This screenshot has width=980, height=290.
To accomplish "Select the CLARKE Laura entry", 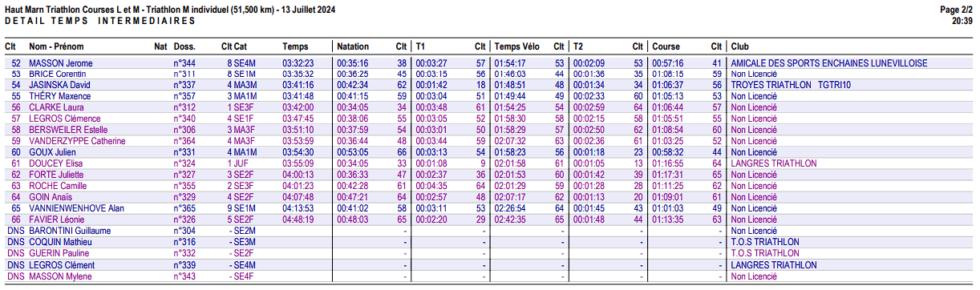I will click(x=55, y=107).
